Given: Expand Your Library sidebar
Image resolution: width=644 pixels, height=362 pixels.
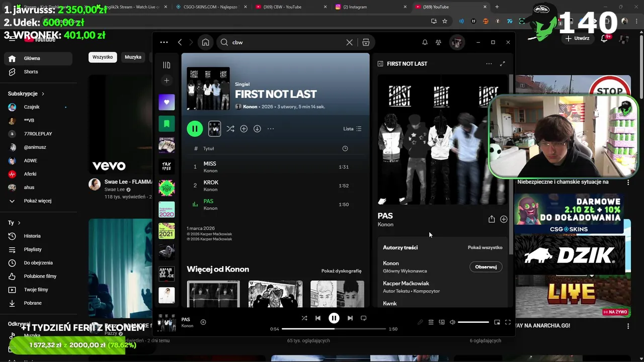Looking at the screenshot, I should click(x=167, y=65).
